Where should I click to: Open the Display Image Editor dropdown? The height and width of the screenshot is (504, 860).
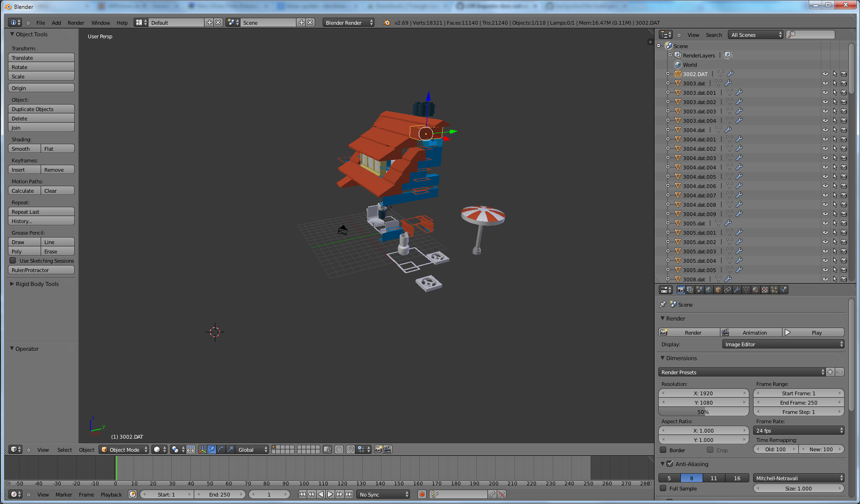783,344
